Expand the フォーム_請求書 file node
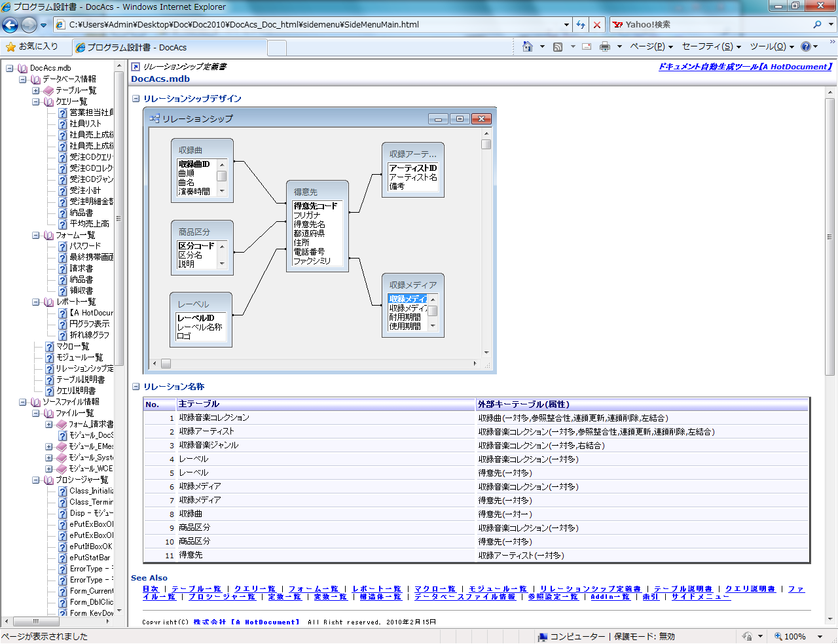Screen dimensions: 838x644 48,424
